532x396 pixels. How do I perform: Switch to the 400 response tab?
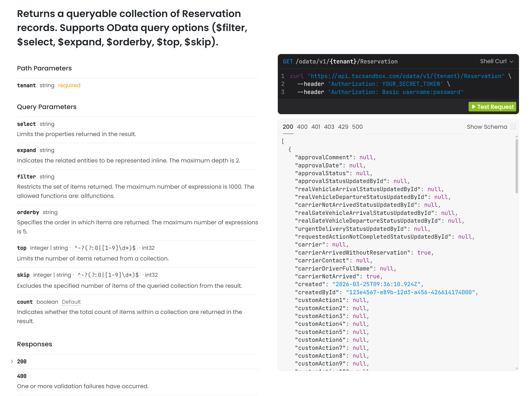click(302, 127)
